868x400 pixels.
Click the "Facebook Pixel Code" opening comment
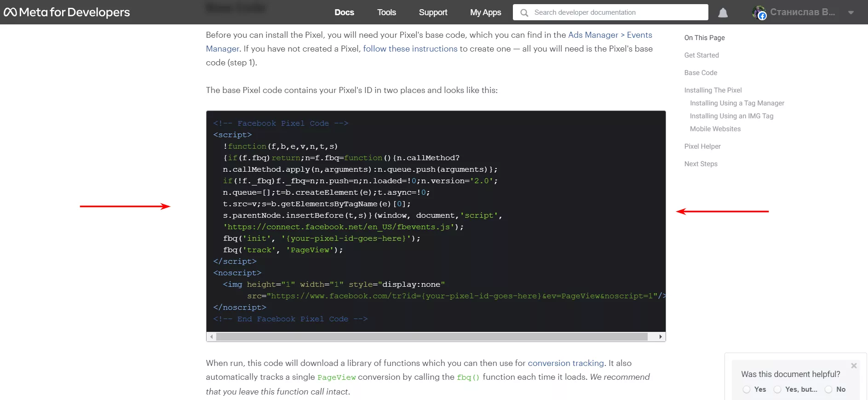(281, 123)
